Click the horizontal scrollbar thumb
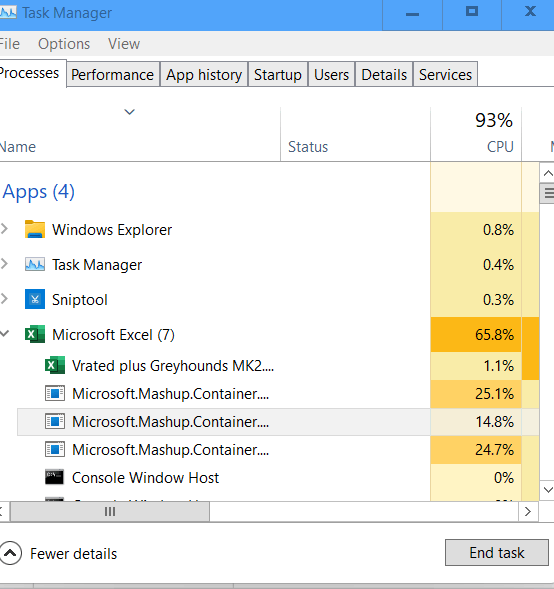Screen dimensions: 554x589 pos(110,512)
